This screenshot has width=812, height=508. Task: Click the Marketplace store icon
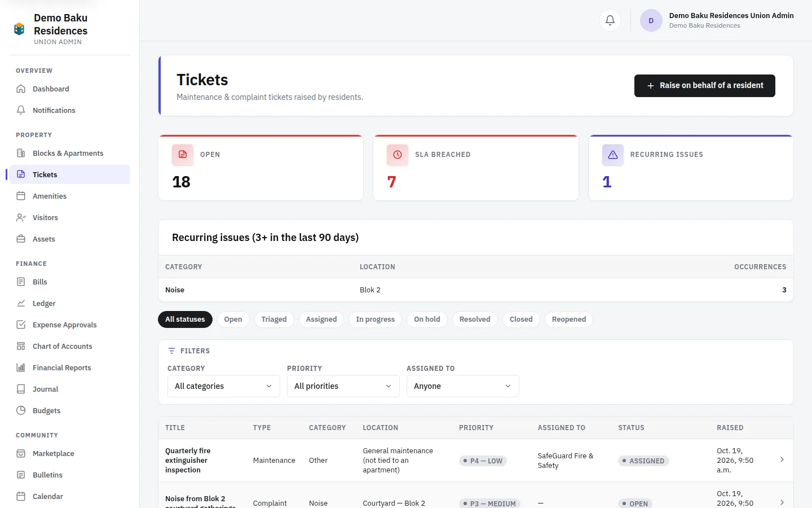coord(21,453)
